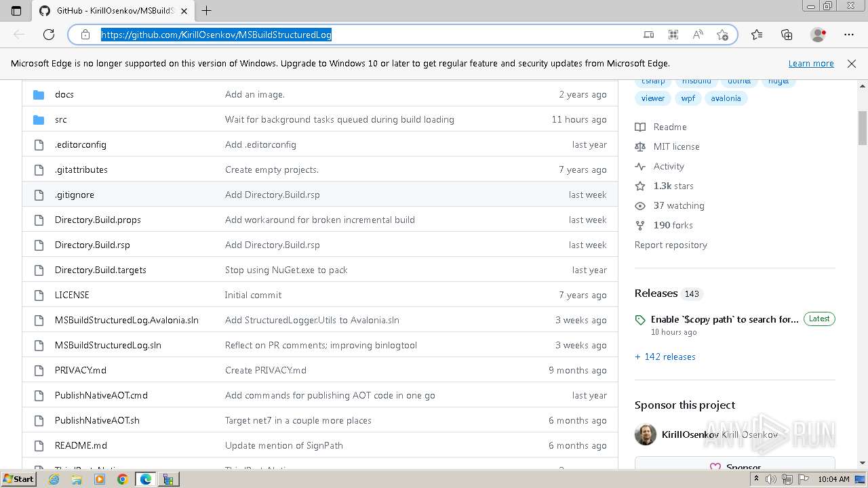Click the .gitattributes file icon
Screen dimensions: 868x488
(39, 169)
